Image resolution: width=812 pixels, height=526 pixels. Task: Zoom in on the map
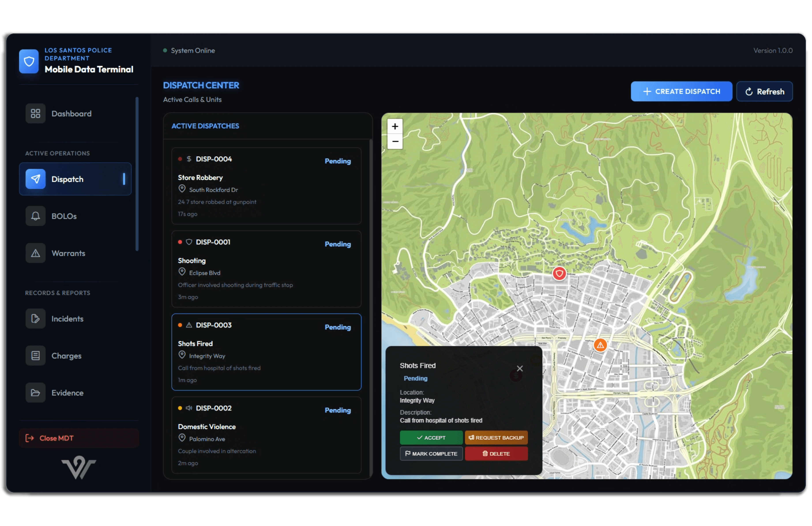coord(395,126)
